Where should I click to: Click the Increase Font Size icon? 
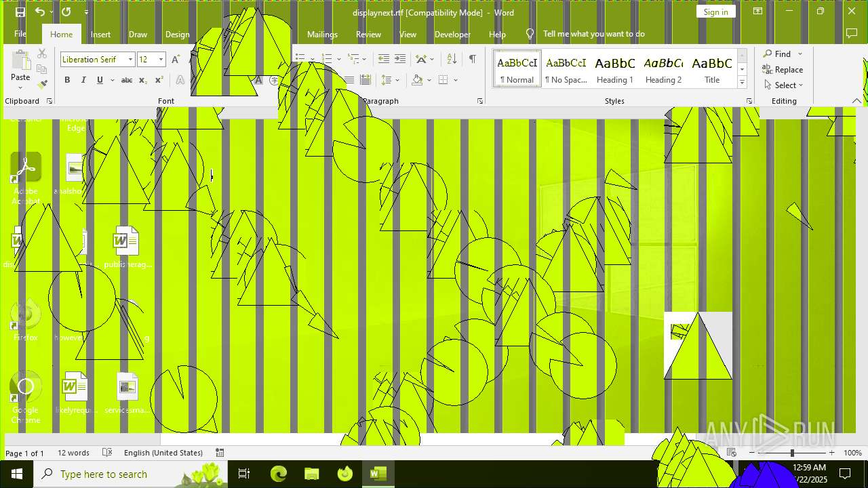(x=176, y=60)
